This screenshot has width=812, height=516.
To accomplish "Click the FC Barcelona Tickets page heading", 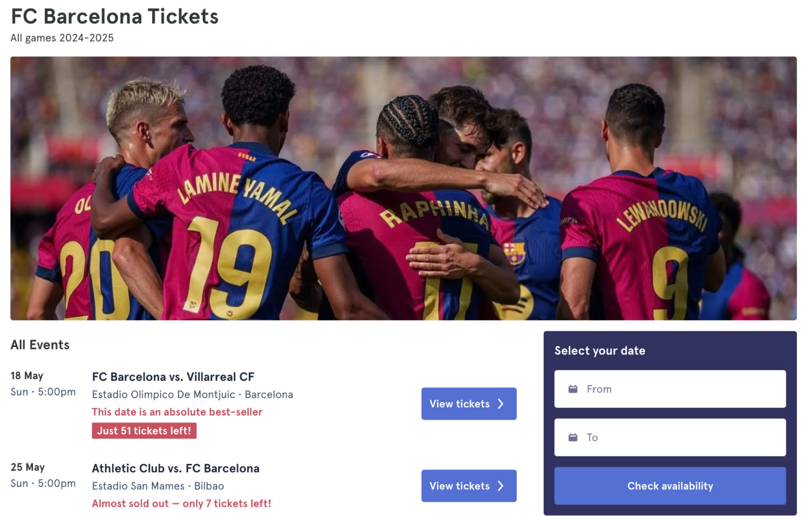I will (x=115, y=17).
